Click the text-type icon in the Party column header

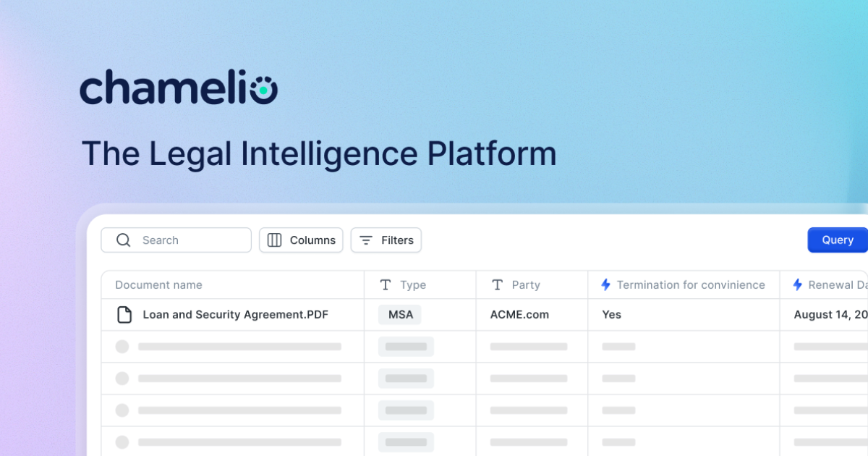tap(497, 284)
